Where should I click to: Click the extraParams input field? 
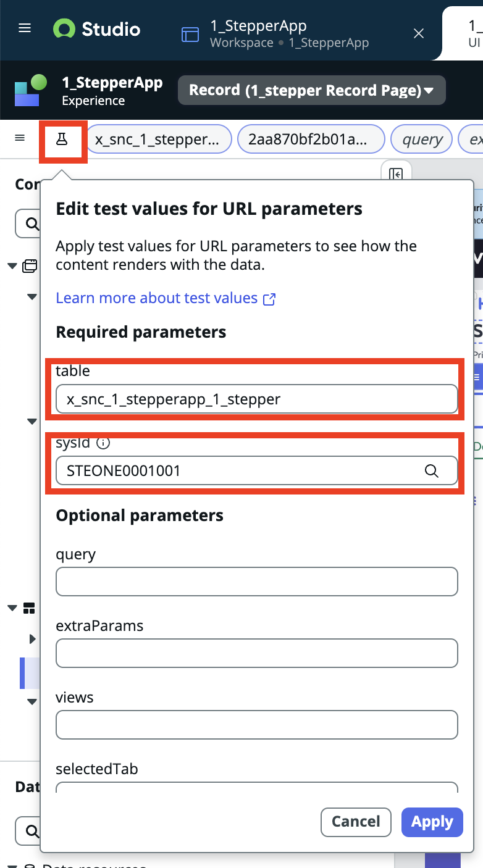pos(257,653)
